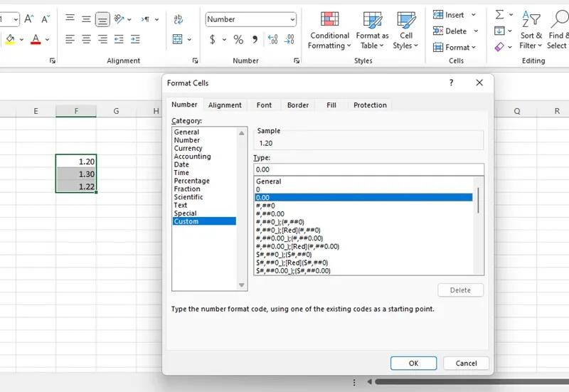Open Format as Table gallery
This screenshot has width=569, height=392.
pyautogui.click(x=372, y=30)
